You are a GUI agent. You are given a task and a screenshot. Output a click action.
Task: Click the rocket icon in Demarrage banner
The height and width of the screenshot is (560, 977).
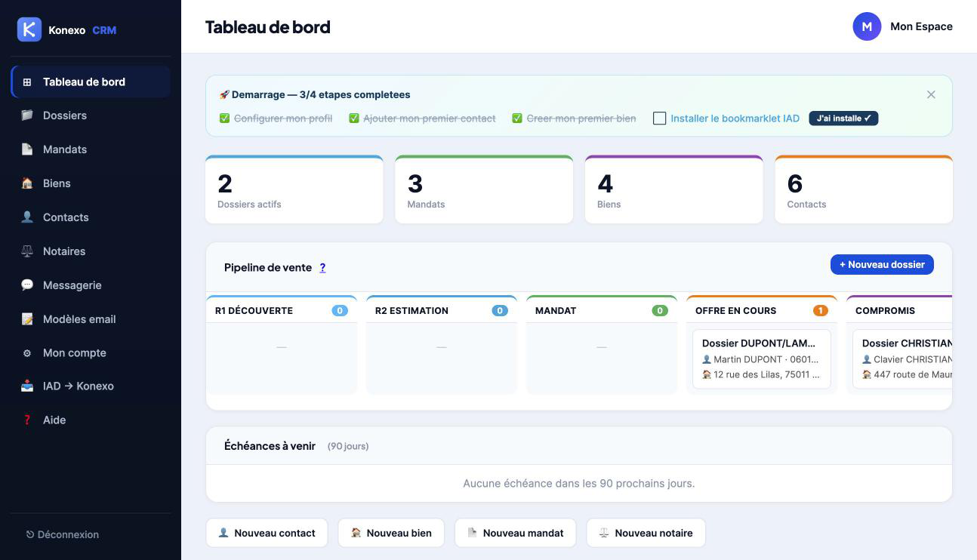224,95
